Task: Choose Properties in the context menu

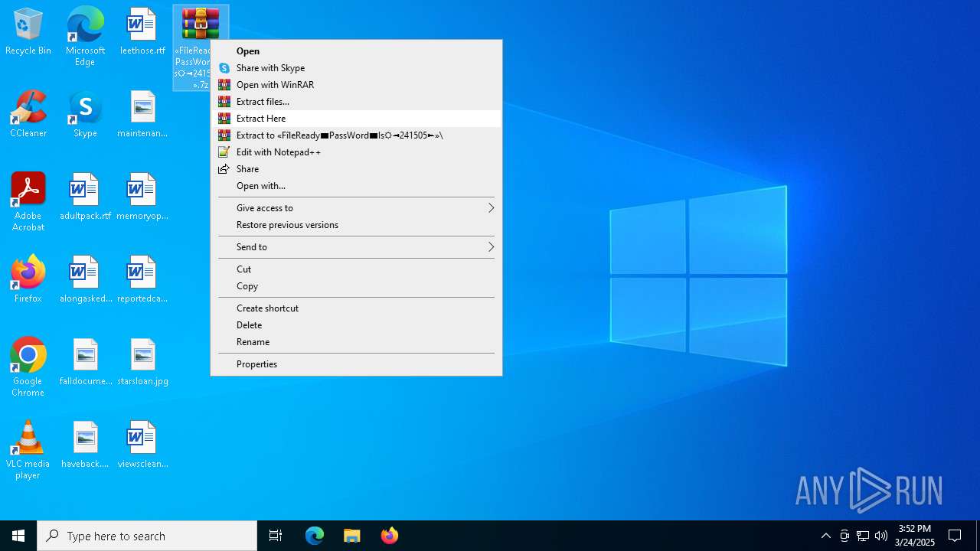Action: pyautogui.click(x=356, y=364)
